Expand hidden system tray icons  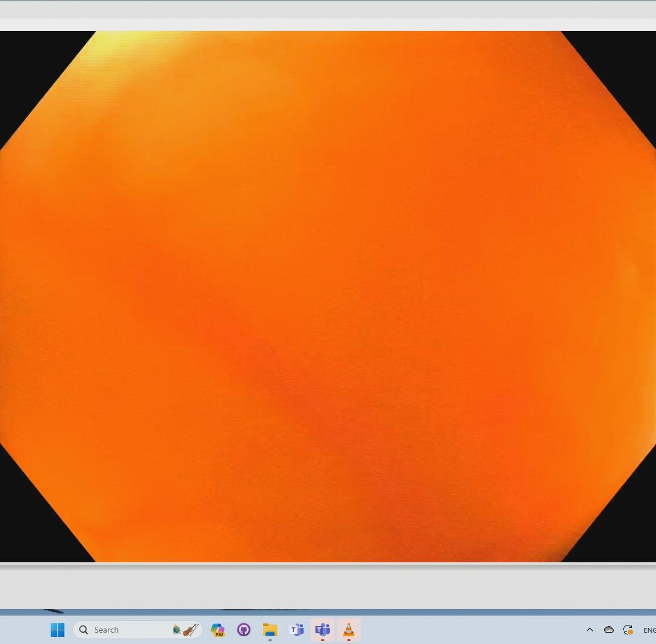click(590, 629)
